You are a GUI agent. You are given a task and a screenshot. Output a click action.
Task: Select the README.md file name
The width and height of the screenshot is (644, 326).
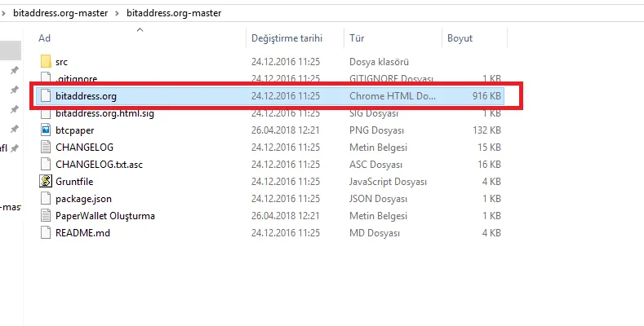click(x=82, y=233)
